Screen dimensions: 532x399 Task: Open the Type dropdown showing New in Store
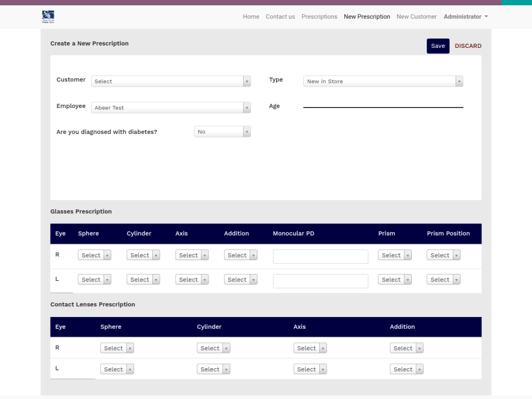383,81
